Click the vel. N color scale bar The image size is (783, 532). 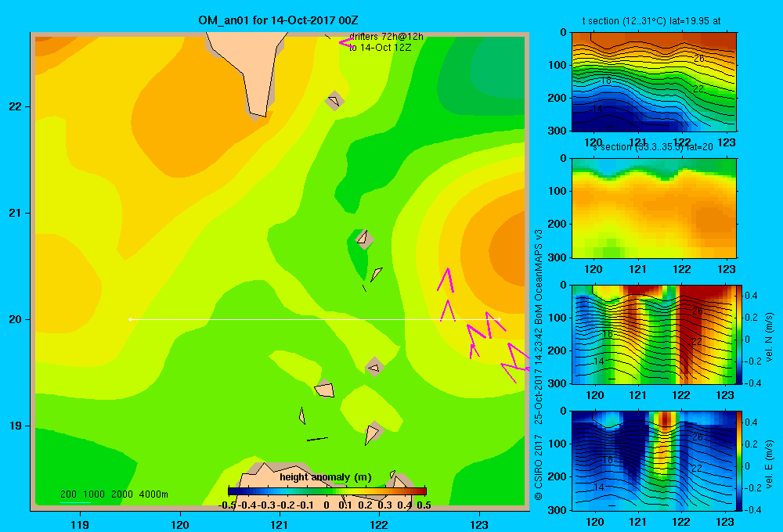tap(740, 334)
